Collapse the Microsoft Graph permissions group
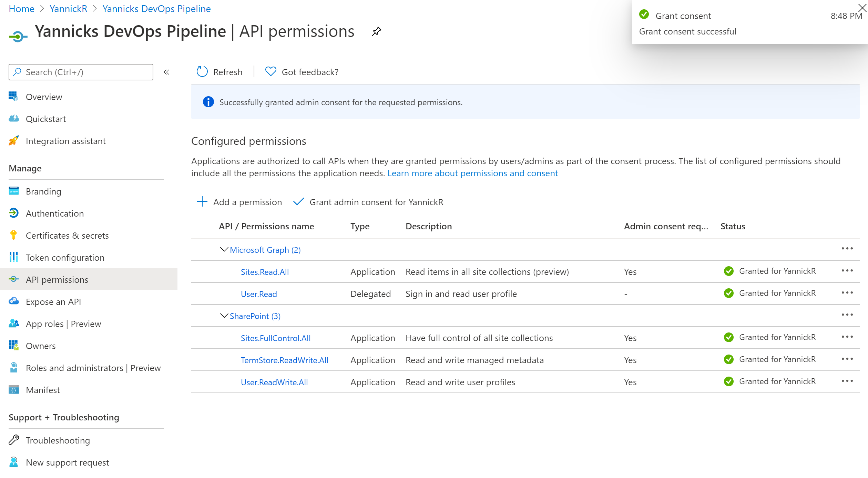 coord(224,249)
